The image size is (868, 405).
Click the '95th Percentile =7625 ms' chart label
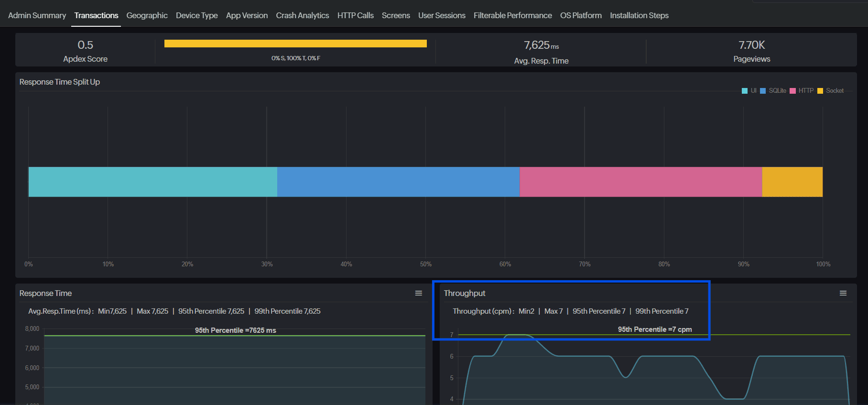tap(236, 330)
